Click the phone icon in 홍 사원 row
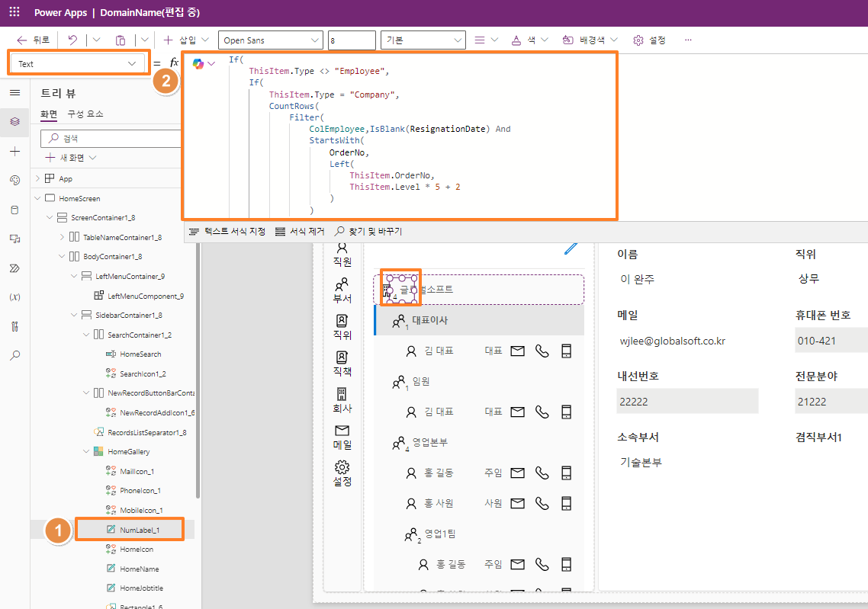This screenshot has width=868, height=609. (542, 503)
